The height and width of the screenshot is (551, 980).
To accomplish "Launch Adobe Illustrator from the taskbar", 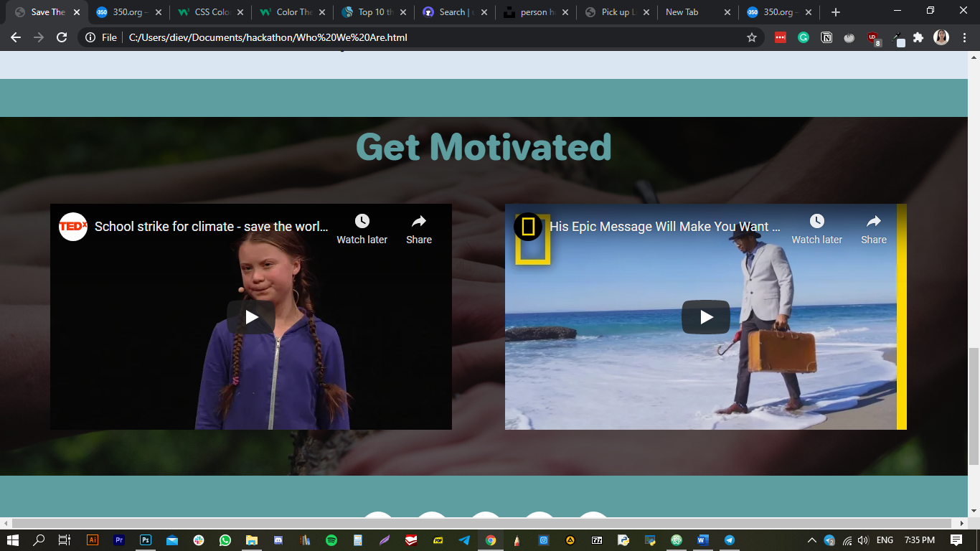I will pos(93,540).
